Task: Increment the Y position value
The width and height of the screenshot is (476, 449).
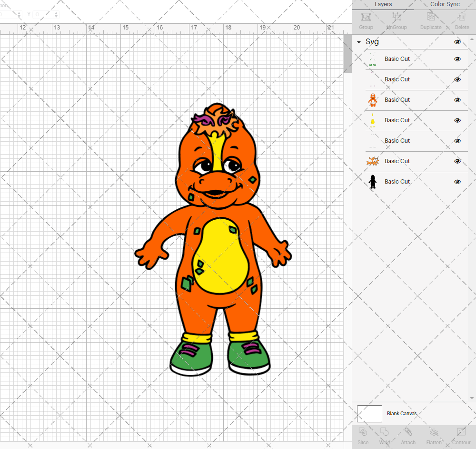Action: [56, 12]
